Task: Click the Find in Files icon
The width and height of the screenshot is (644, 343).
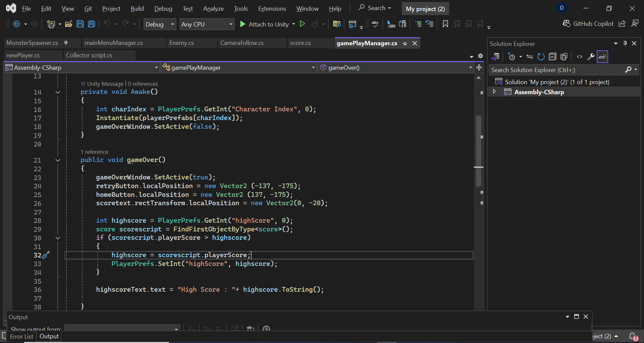Action: pyautogui.click(x=337, y=24)
